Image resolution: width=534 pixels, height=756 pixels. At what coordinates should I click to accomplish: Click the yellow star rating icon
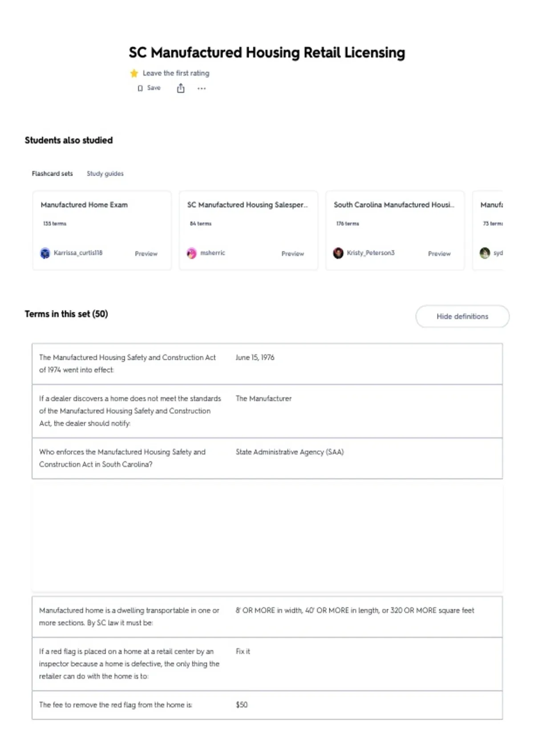[x=134, y=73]
